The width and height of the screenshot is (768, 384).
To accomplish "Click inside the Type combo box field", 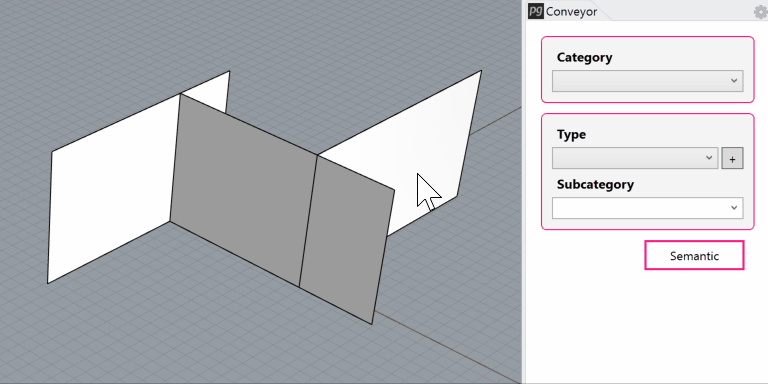I will [x=635, y=158].
